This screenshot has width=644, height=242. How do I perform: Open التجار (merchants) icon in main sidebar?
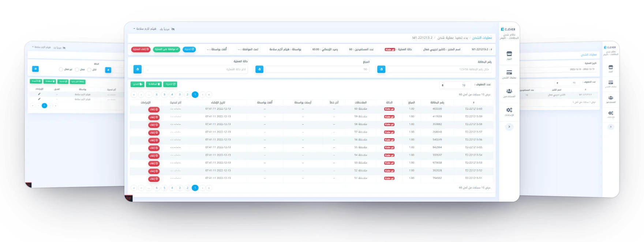tap(509, 54)
